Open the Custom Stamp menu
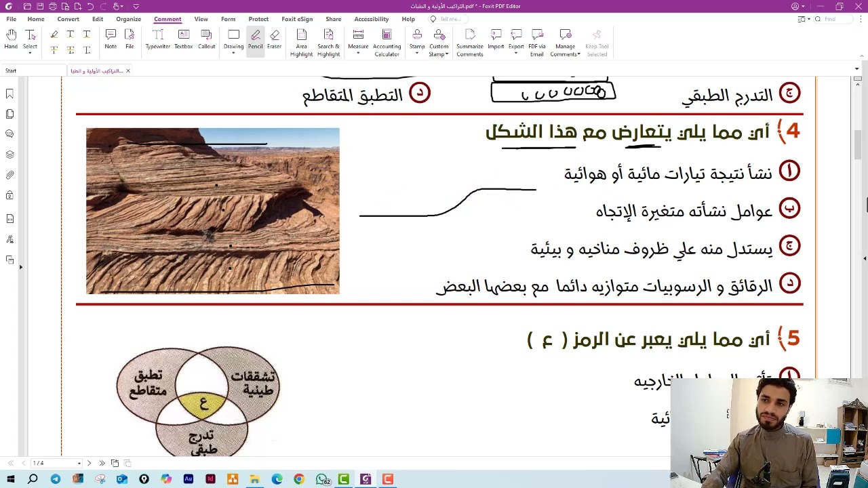868x488 pixels. tap(439, 42)
